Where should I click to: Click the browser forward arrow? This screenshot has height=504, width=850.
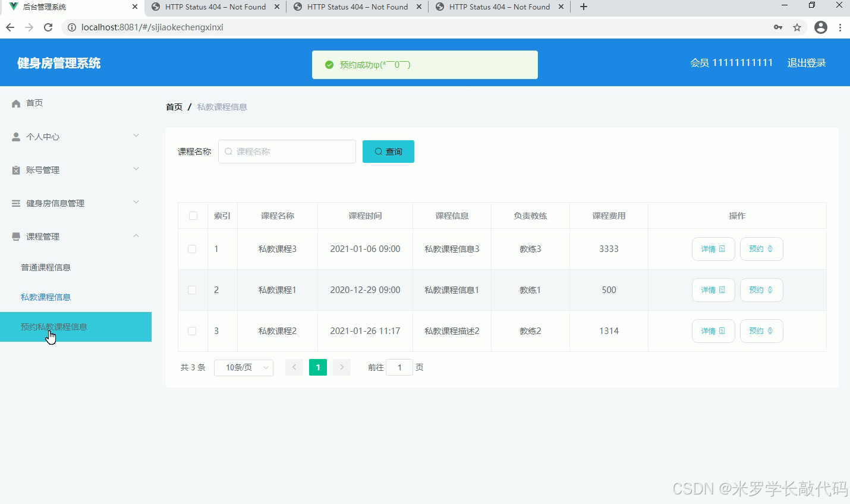(29, 27)
